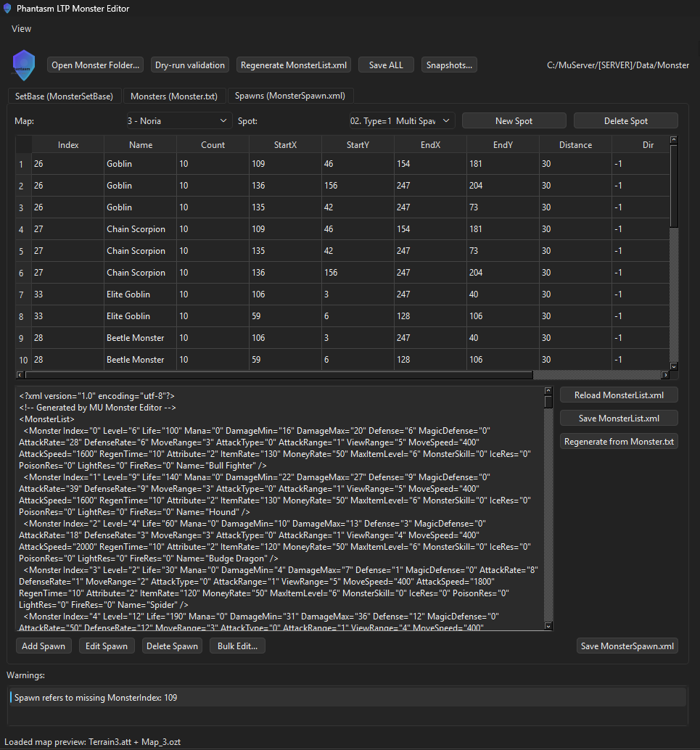Click the Loaded map preview status text
This screenshot has height=750, width=700.
(92, 742)
